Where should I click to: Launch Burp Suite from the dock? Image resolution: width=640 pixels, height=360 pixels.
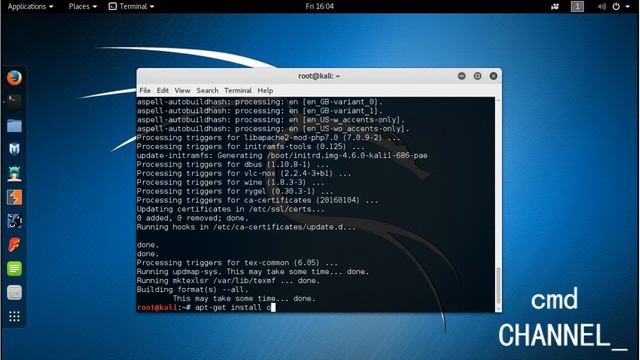(14, 197)
